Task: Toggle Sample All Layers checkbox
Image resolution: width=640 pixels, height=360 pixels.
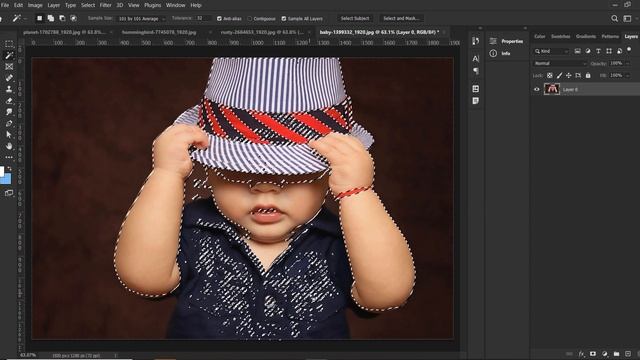Action: [x=284, y=19]
